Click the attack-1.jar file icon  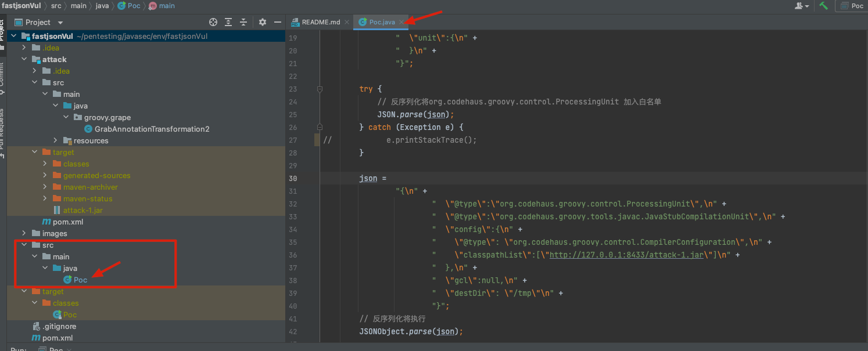pyautogui.click(x=56, y=210)
